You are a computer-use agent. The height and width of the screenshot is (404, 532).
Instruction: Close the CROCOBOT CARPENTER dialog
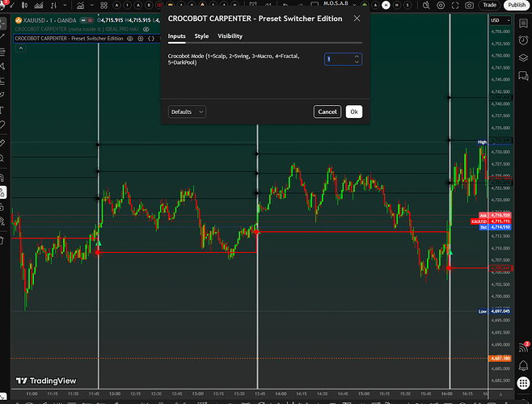pyautogui.click(x=357, y=19)
